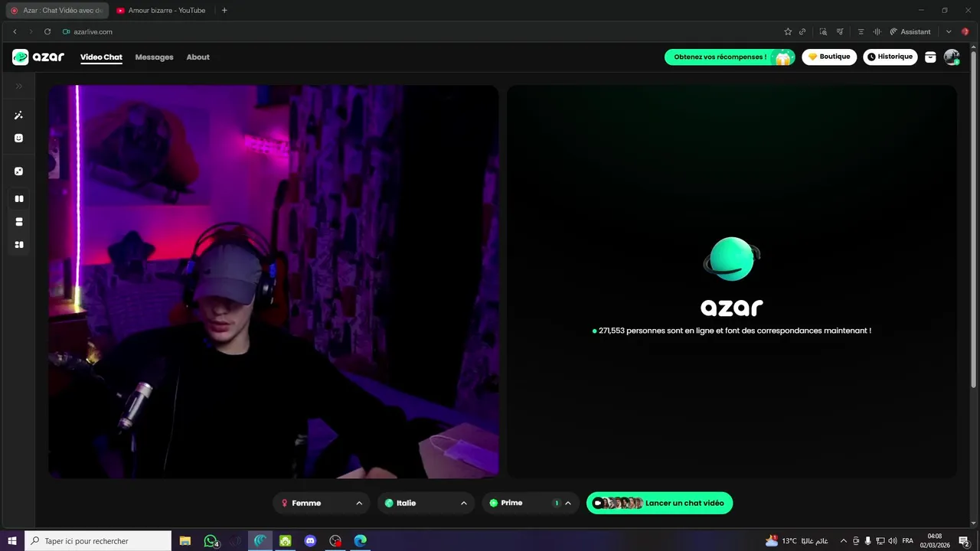Click the Azar logo in the header
Viewport: 980px width, 551px height.
tap(38, 57)
